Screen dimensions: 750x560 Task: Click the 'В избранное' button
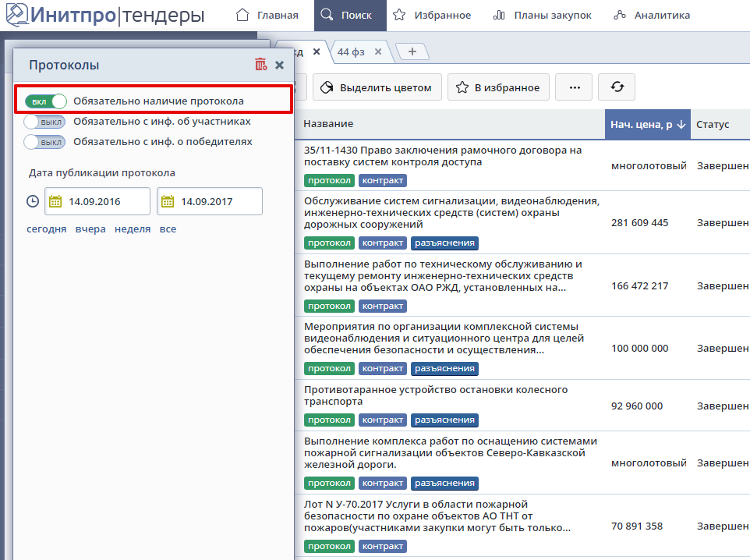point(498,87)
